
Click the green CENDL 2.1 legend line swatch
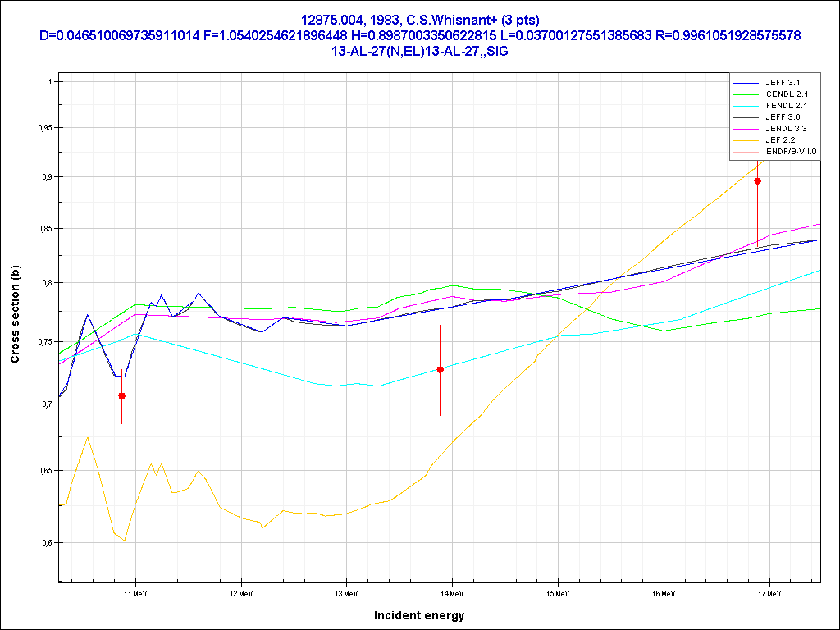pos(747,95)
